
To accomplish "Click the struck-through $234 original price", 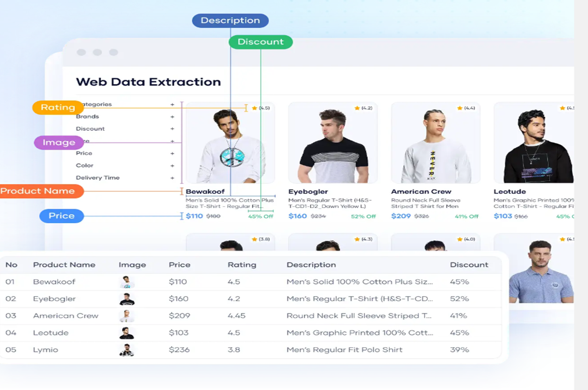I will [318, 217].
